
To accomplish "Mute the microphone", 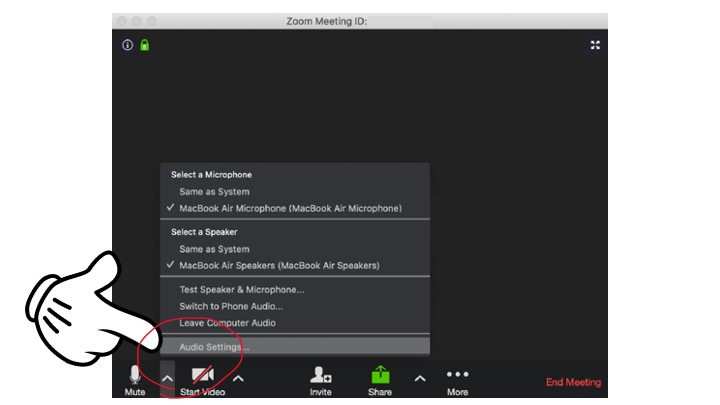I will [x=135, y=376].
